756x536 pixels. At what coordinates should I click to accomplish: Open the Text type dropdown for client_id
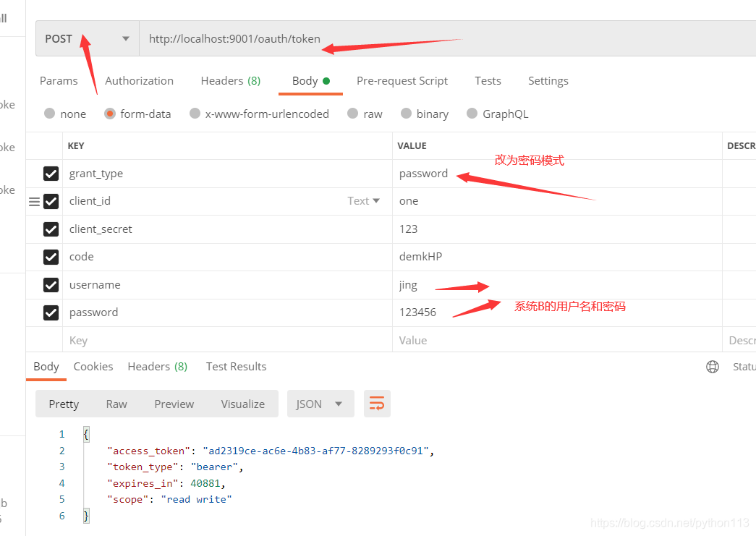(364, 201)
